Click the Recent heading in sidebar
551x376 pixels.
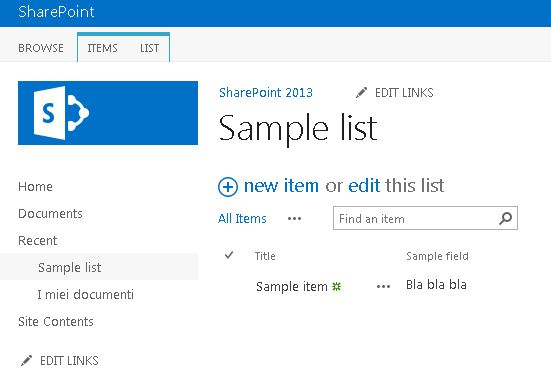pos(38,241)
